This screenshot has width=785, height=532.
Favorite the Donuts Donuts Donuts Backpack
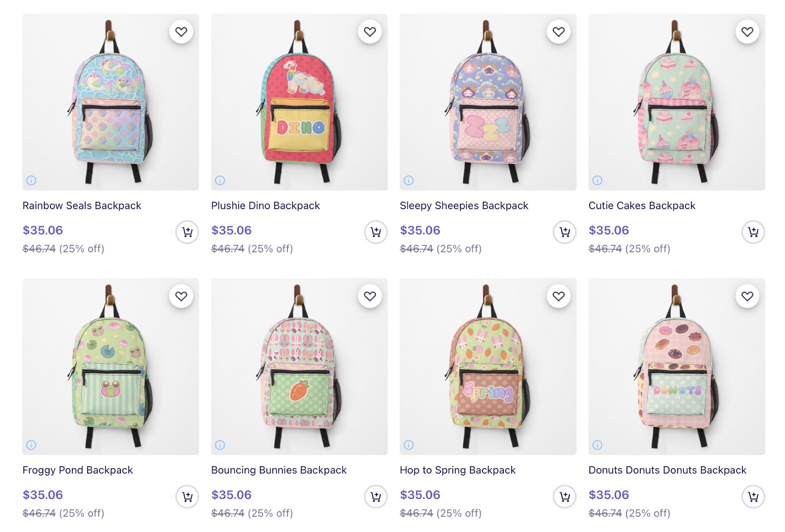coord(747,296)
